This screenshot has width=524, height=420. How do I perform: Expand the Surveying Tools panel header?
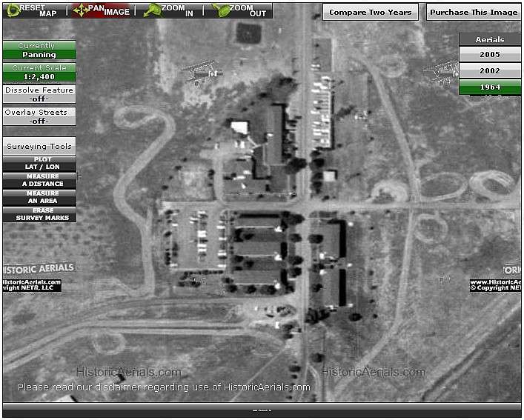point(39,146)
